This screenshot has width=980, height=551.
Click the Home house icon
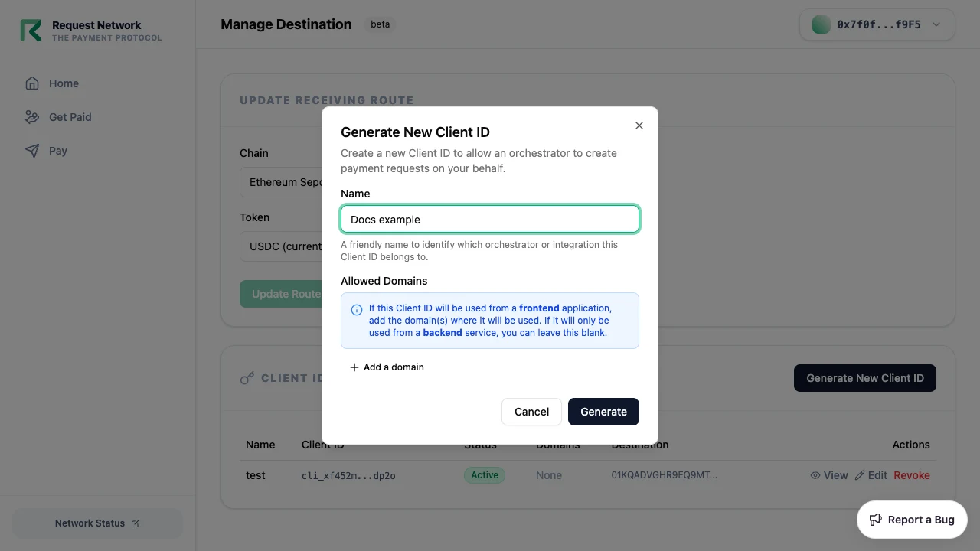pyautogui.click(x=32, y=83)
